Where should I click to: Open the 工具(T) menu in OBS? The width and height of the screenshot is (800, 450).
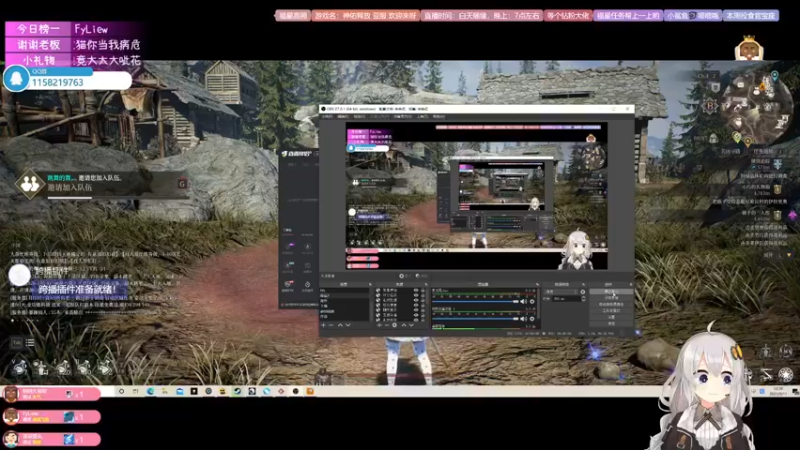pyautogui.click(x=422, y=116)
